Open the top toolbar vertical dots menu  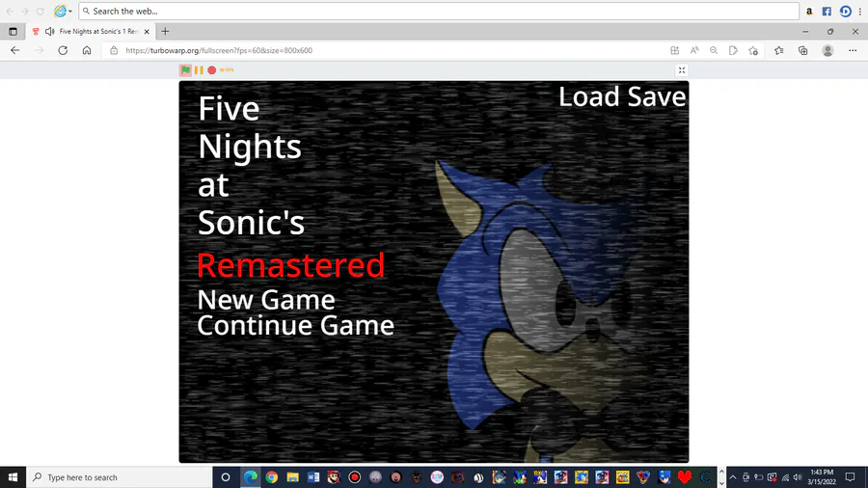860,11
